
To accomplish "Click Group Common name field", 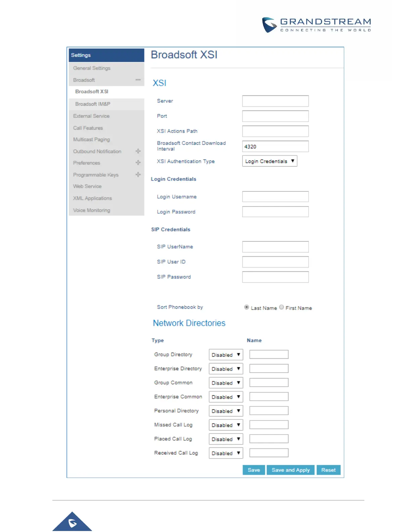I will pos(269,383).
